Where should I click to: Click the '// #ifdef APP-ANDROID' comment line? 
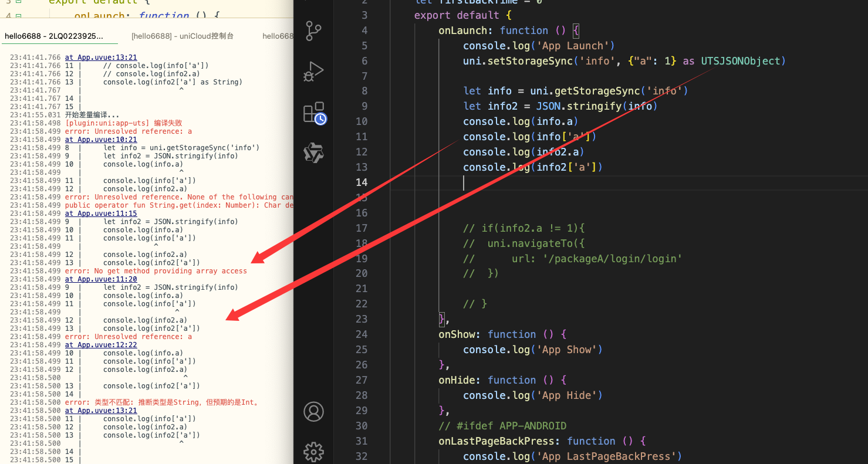(502, 426)
